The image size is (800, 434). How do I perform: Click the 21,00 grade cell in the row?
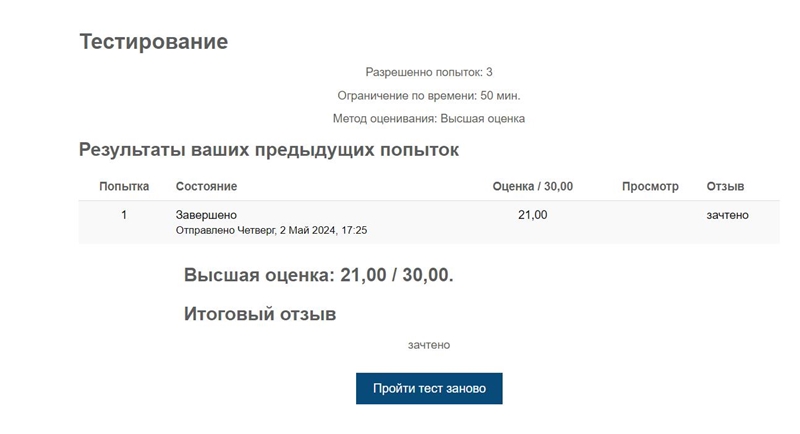533,215
